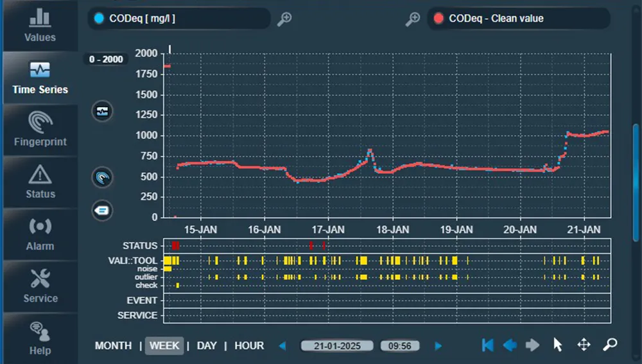Screen dimensions: 642x364
Task: Click the blue thick back arrow icon
Action: click(x=510, y=345)
